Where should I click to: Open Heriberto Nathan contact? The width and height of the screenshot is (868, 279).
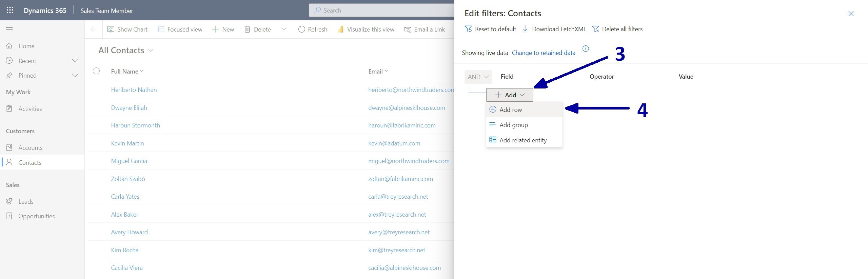tap(134, 89)
